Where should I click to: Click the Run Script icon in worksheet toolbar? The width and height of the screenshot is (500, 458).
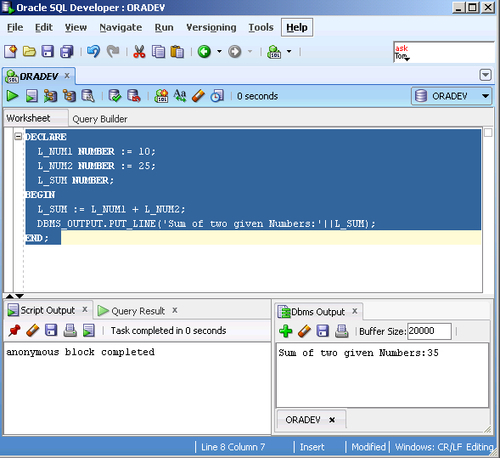(x=32, y=96)
